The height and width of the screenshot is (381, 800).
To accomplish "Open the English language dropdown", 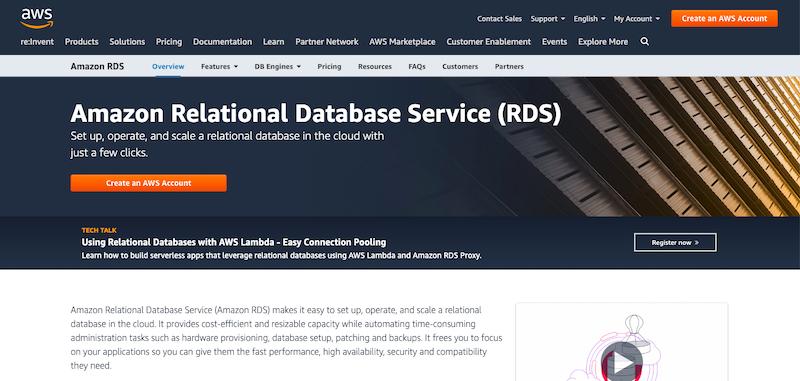I will click(x=589, y=18).
